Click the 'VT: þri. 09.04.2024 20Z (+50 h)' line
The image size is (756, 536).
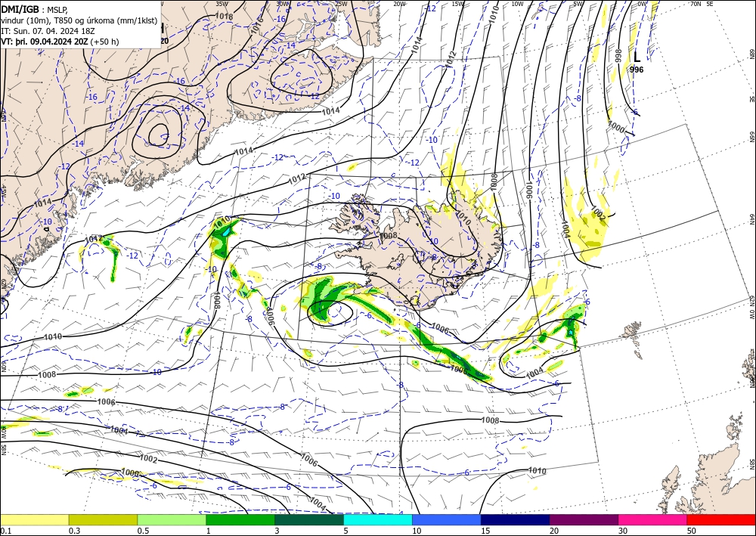[x=60, y=42]
